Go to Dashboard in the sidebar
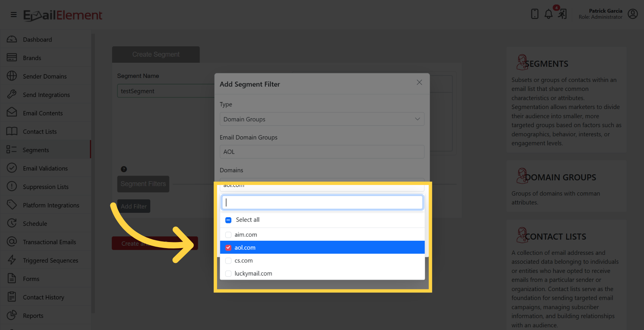The image size is (644, 330). coord(37,40)
